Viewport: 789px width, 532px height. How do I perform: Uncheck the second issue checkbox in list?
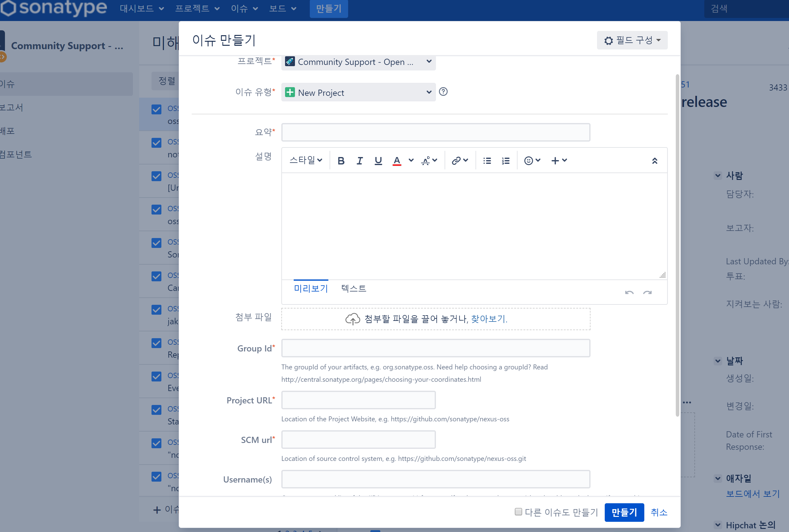(x=156, y=143)
